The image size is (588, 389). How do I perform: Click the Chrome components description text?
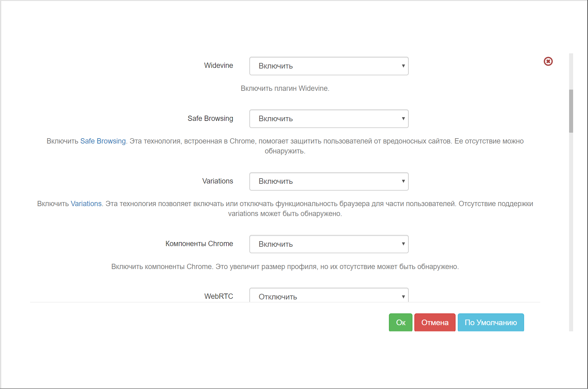coord(285,267)
